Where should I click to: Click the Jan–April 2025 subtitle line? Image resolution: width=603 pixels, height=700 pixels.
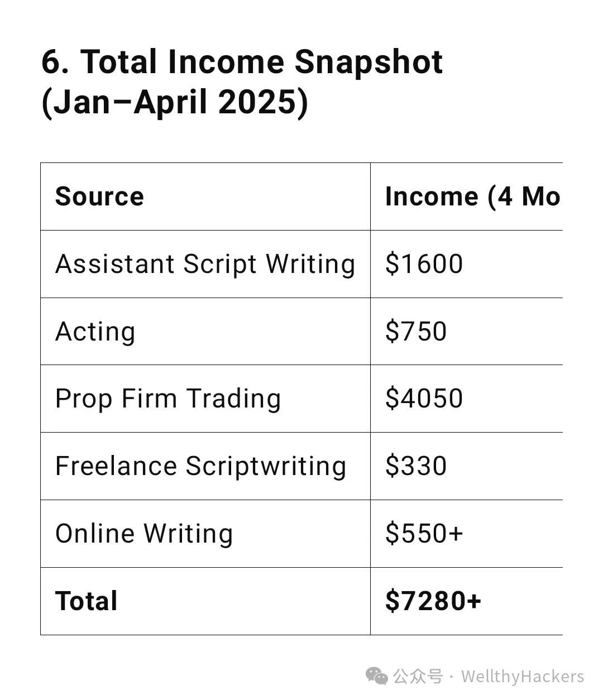click(174, 103)
